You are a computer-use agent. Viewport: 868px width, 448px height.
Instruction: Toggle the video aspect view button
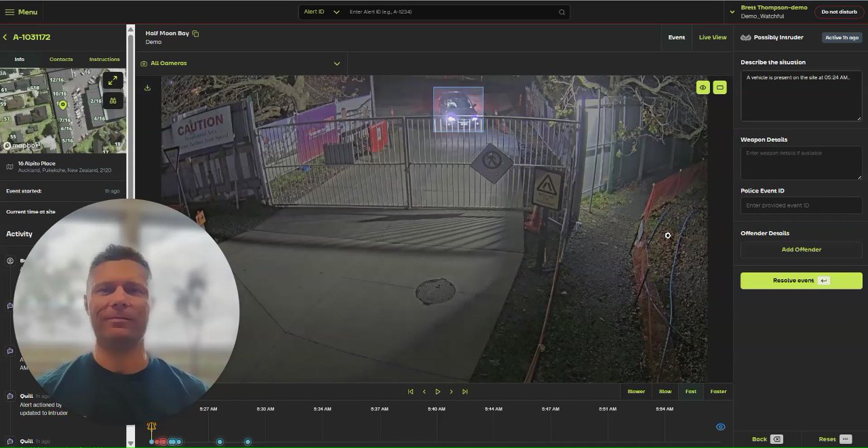click(x=719, y=87)
